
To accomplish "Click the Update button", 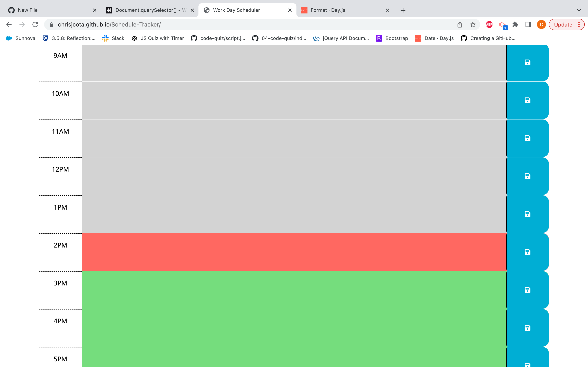I will [563, 24].
